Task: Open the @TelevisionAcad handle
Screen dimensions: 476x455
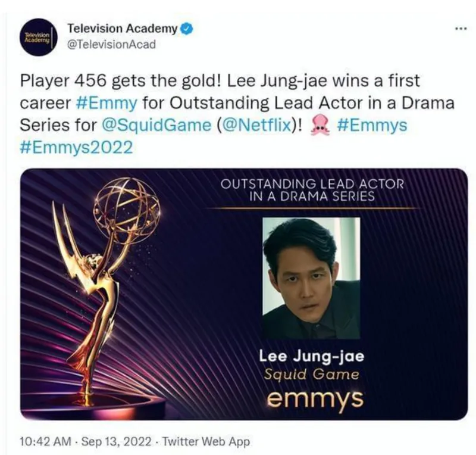Action: coord(111,45)
